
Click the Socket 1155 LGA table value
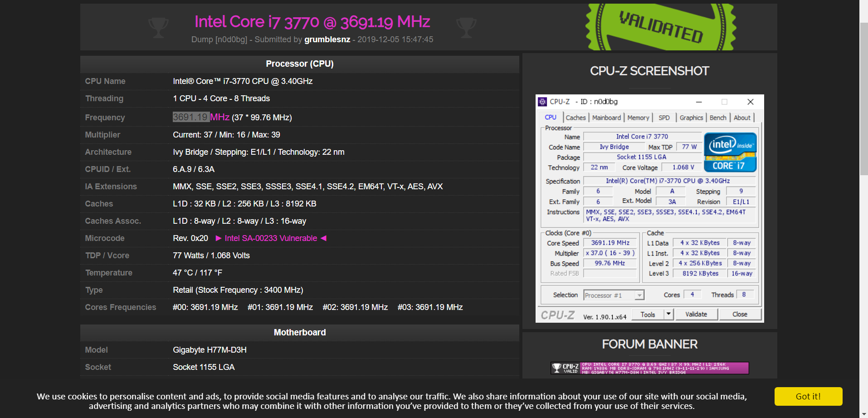pos(204,367)
